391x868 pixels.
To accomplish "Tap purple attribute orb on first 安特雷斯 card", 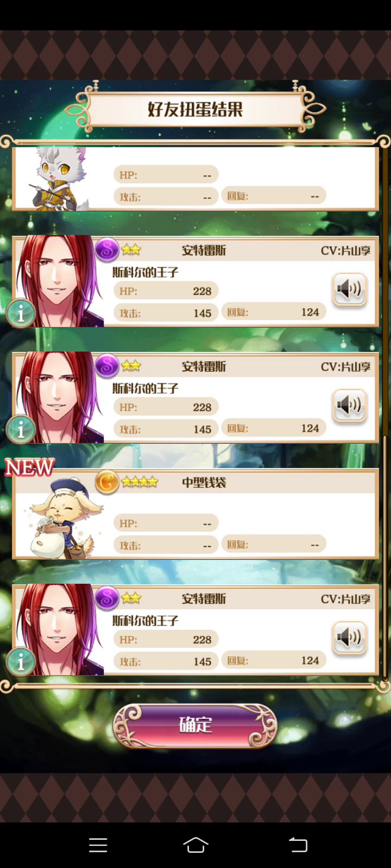I will click(107, 250).
